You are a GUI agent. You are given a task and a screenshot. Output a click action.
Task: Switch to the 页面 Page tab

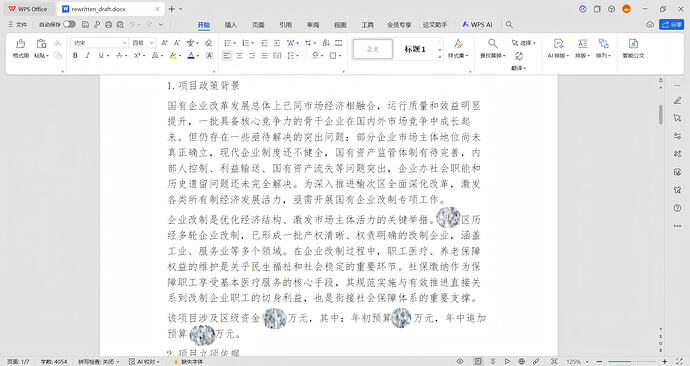coord(258,25)
